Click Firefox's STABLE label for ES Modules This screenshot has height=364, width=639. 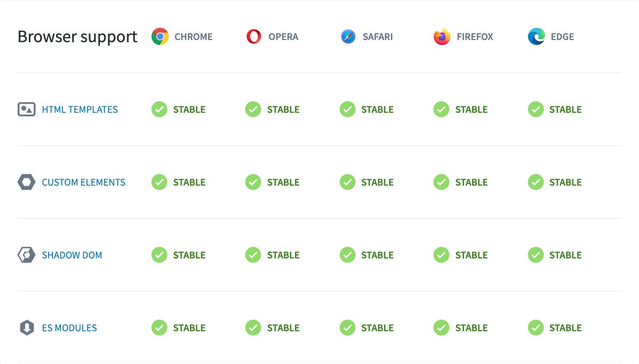click(x=471, y=328)
